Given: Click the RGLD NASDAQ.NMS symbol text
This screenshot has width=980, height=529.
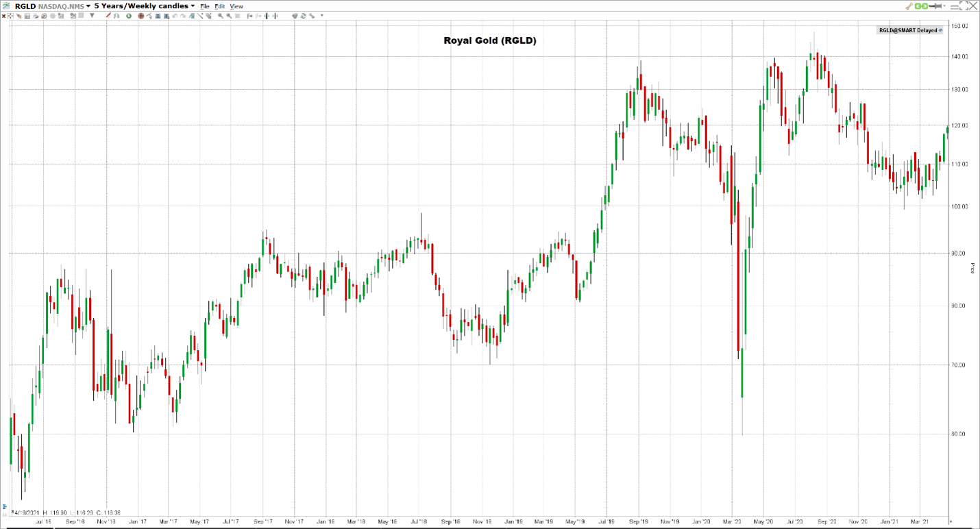Looking at the screenshot, I should [50, 6].
